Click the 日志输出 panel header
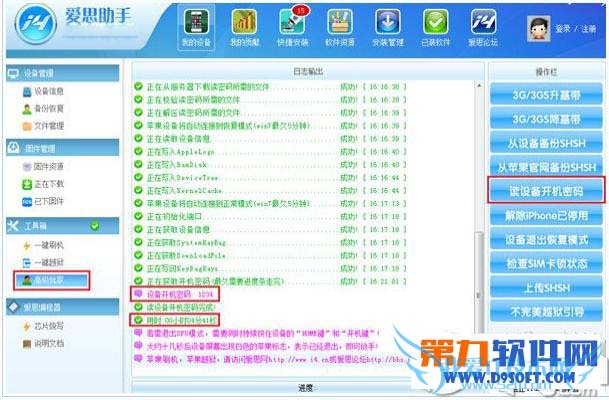This screenshot has width=609, height=400. point(308,71)
